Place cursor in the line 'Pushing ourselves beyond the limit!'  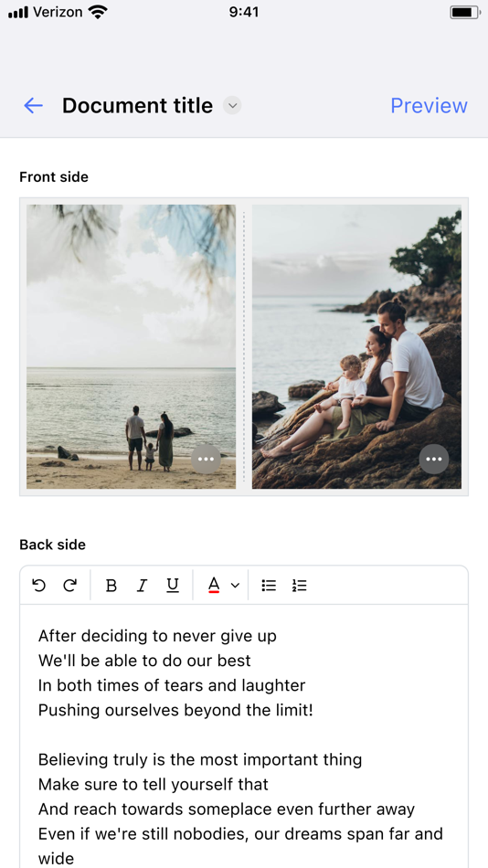click(x=175, y=710)
